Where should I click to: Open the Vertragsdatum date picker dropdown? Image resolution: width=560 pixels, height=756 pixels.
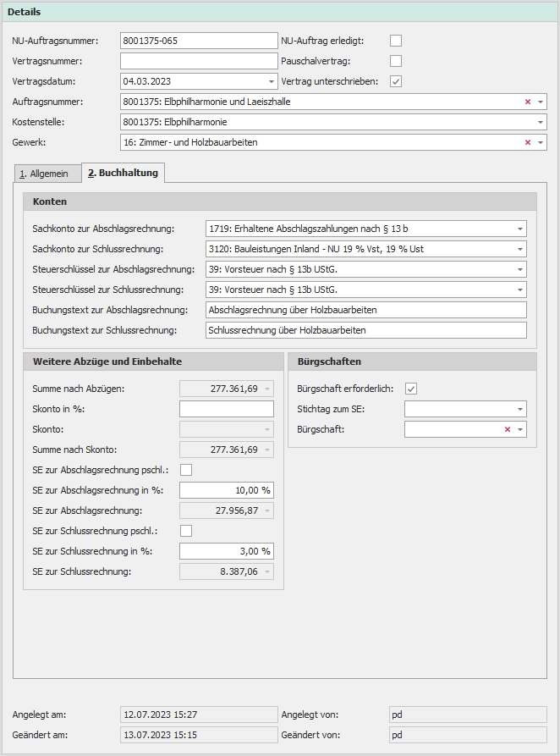pyautogui.click(x=272, y=81)
